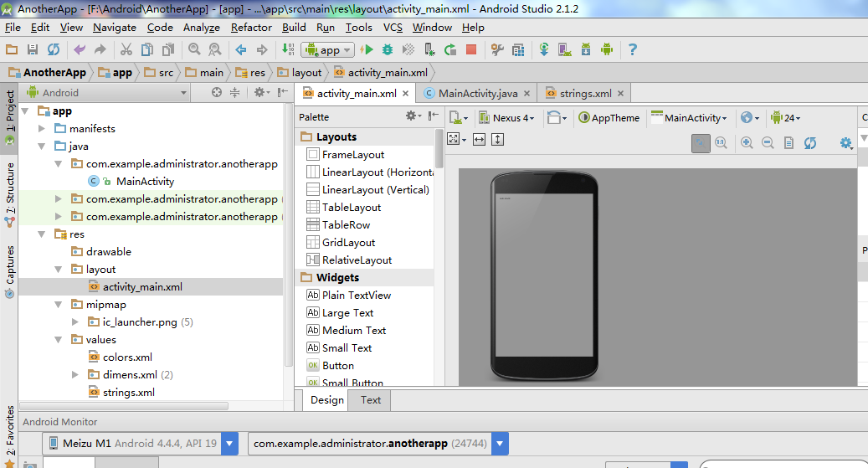Click the Redo arrow icon
This screenshot has height=468, width=868.
(x=100, y=50)
